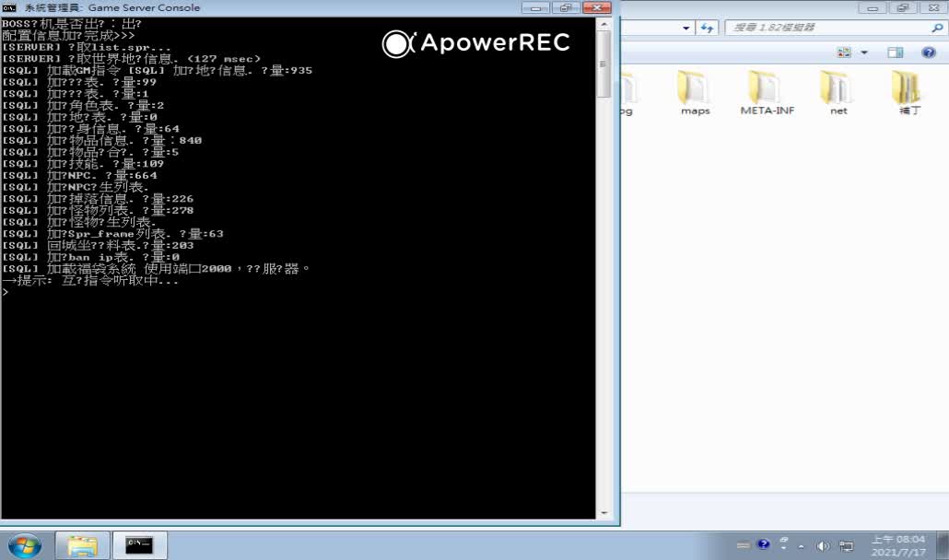The height and width of the screenshot is (560, 949).
Task: Expand the Explorer address bar history dropdown
Action: click(685, 28)
